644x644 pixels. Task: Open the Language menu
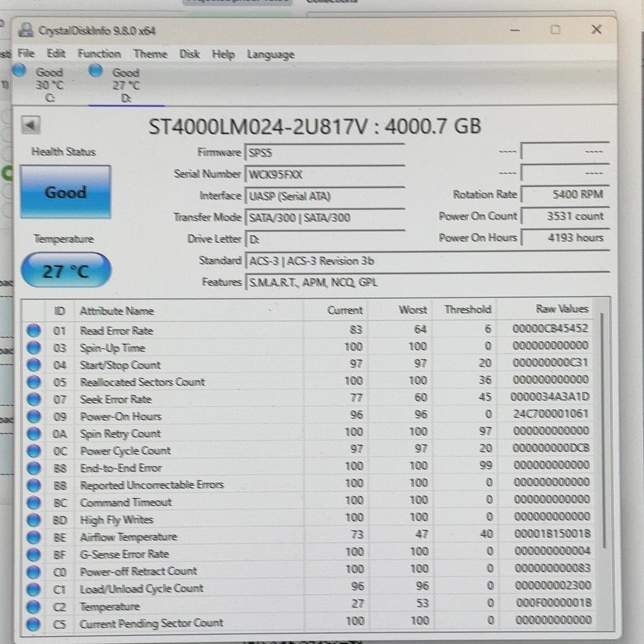click(271, 55)
